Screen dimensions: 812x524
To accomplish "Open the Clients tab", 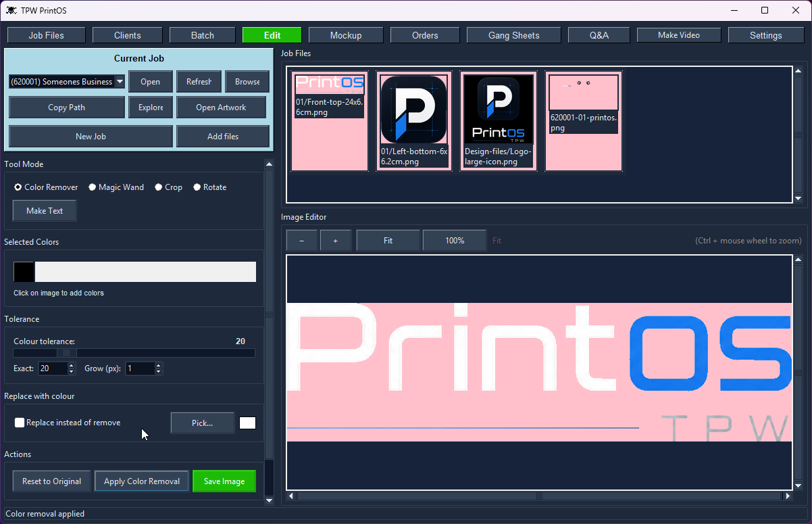I will coord(128,35).
